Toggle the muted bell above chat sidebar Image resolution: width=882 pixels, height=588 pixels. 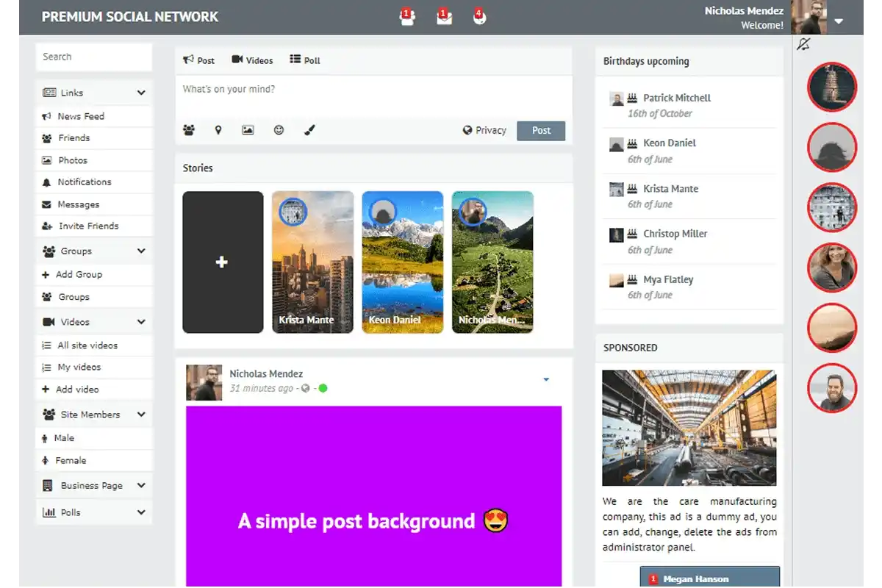pos(803,45)
